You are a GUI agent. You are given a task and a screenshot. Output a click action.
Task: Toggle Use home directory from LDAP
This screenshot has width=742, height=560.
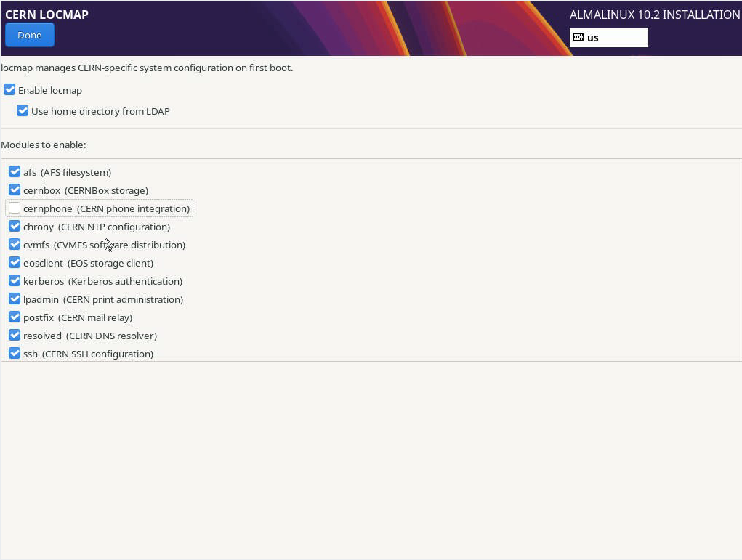[23, 110]
